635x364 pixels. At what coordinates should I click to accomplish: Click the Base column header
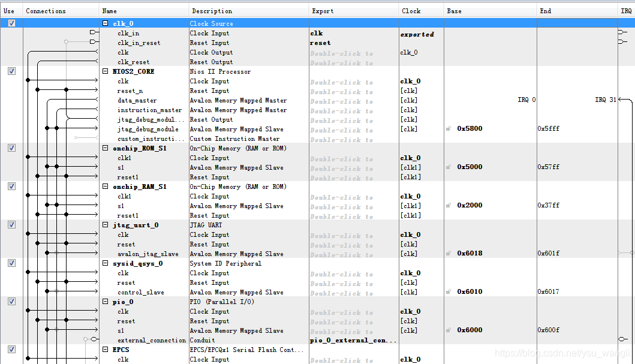click(453, 10)
